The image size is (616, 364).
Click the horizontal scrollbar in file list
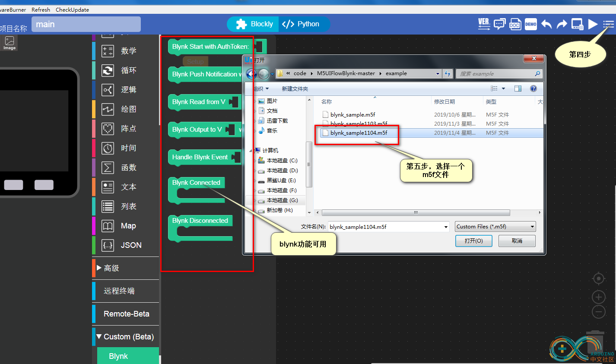(x=416, y=212)
